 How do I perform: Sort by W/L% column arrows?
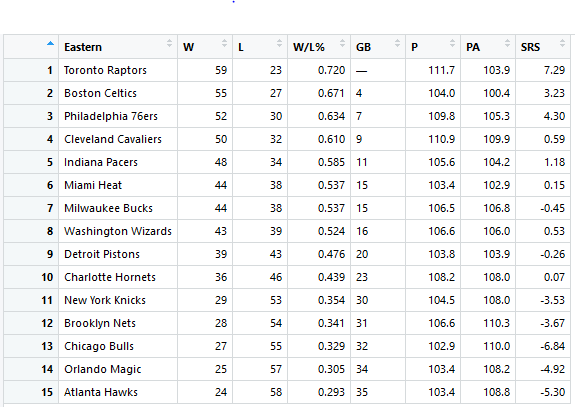tap(342, 43)
